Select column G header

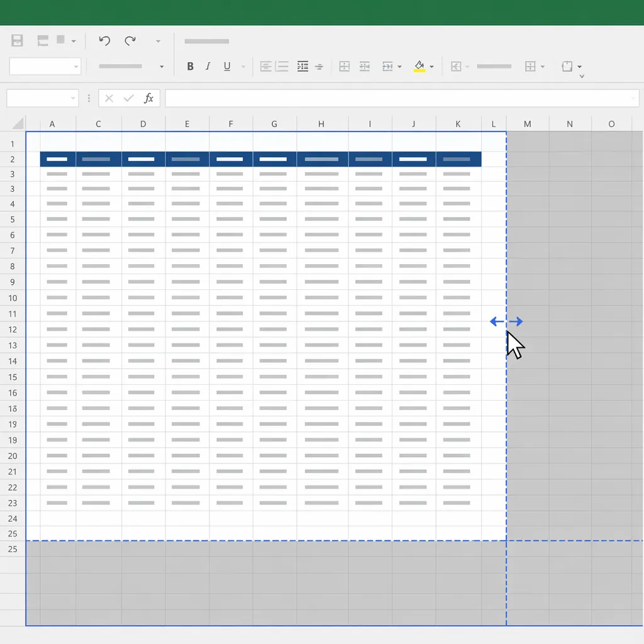click(274, 124)
